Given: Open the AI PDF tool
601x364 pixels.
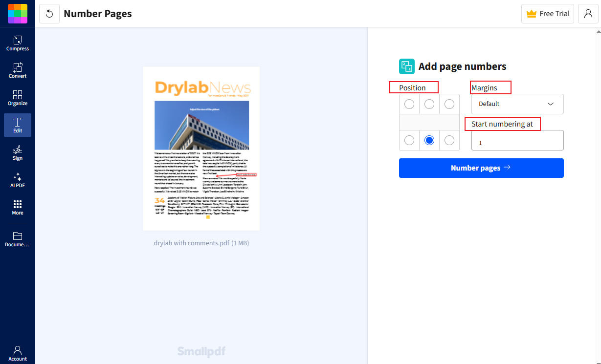Looking at the screenshot, I should pyautogui.click(x=18, y=180).
